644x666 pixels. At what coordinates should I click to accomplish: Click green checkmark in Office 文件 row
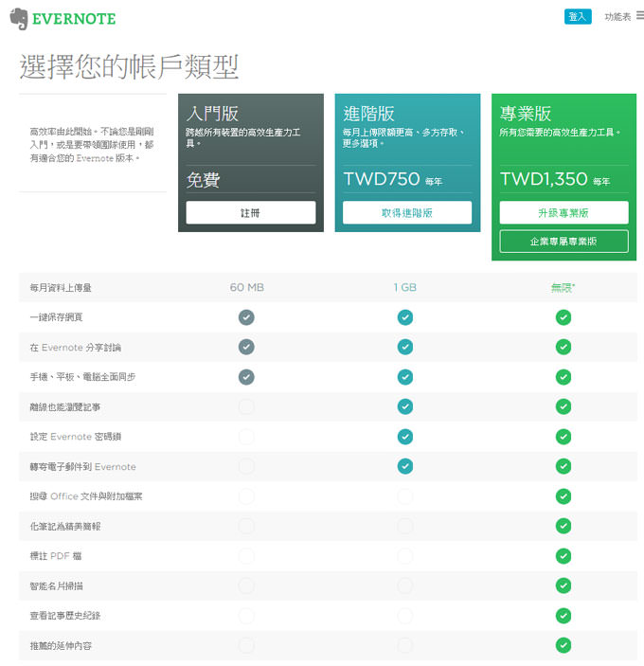[563, 496]
